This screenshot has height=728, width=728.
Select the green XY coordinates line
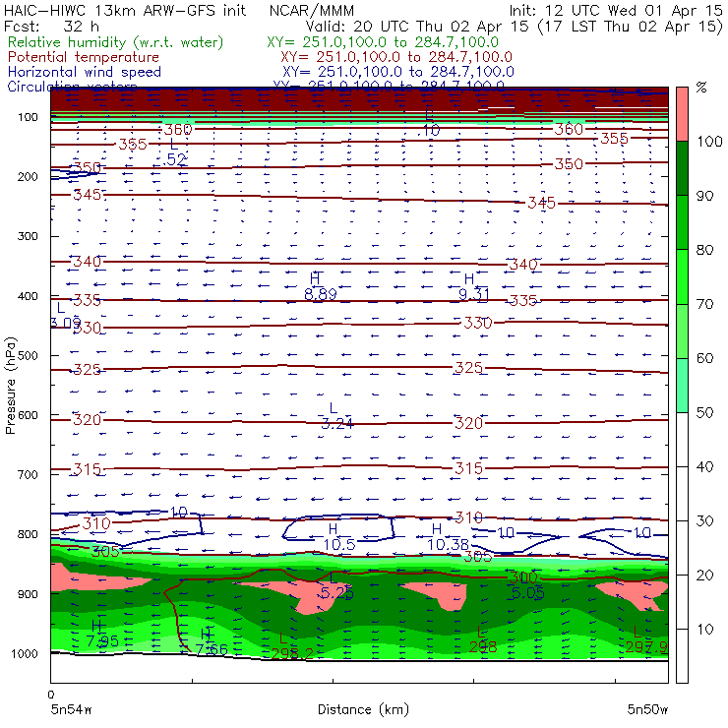click(x=383, y=42)
